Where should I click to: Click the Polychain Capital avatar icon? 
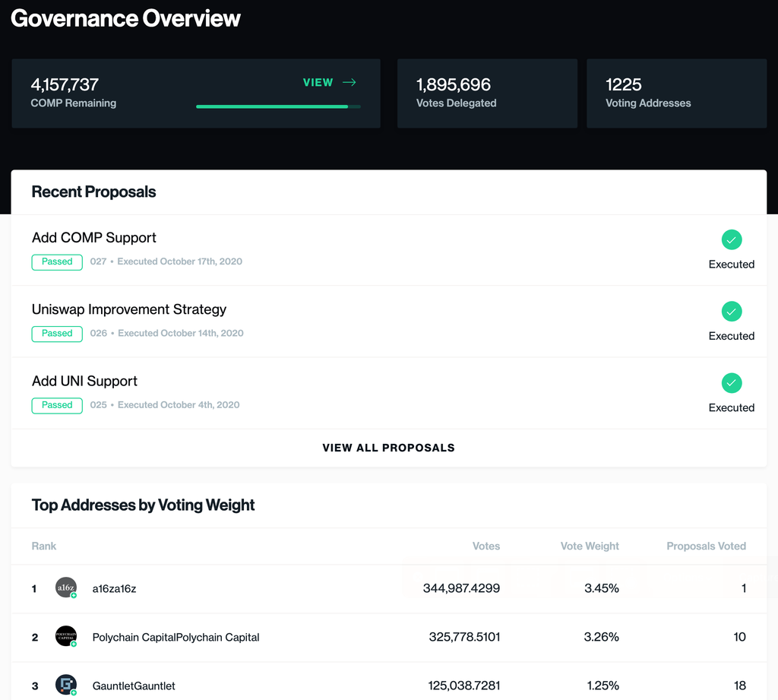coord(66,636)
